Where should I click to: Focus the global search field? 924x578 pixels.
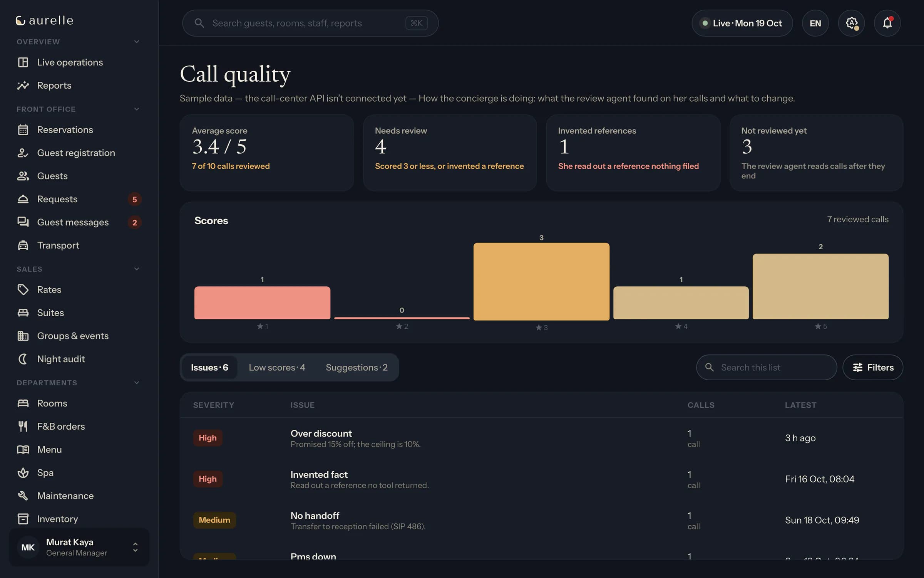point(310,23)
